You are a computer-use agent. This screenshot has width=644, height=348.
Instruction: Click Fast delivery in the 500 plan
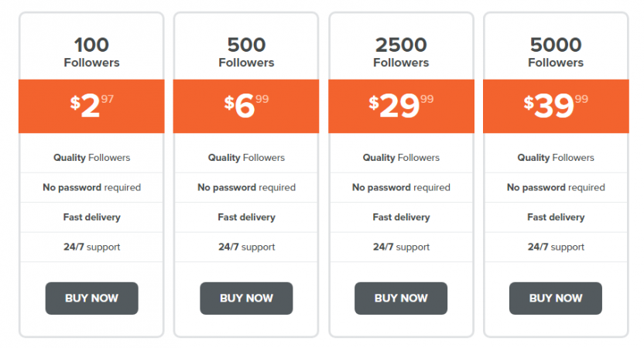(x=246, y=217)
